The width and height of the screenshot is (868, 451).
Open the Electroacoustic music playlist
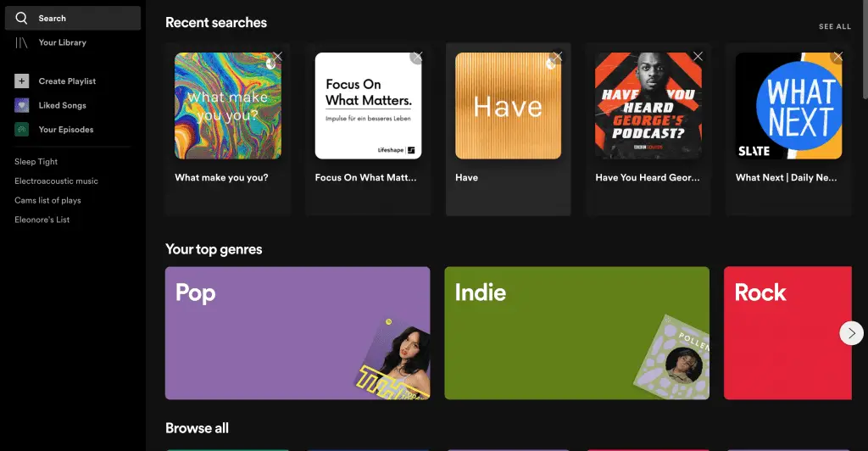[x=56, y=181]
